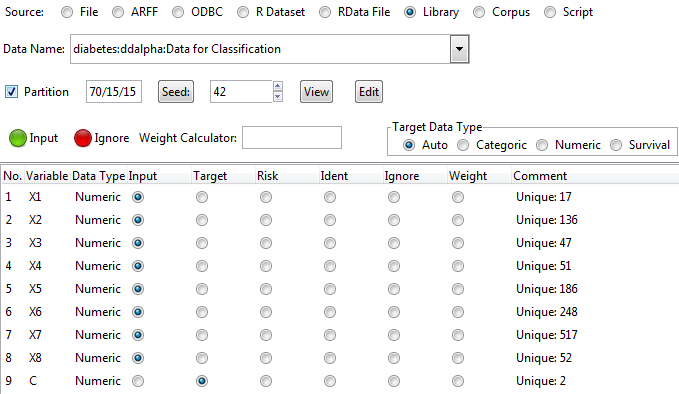Screen dimensions: 679x394
Task: Decrease the seed value using down arrow
Action: [278, 97]
